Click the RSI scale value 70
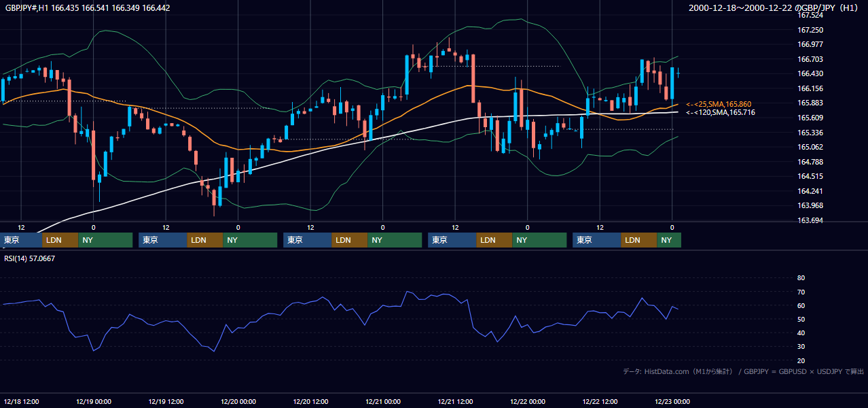 (x=801, y=292)
